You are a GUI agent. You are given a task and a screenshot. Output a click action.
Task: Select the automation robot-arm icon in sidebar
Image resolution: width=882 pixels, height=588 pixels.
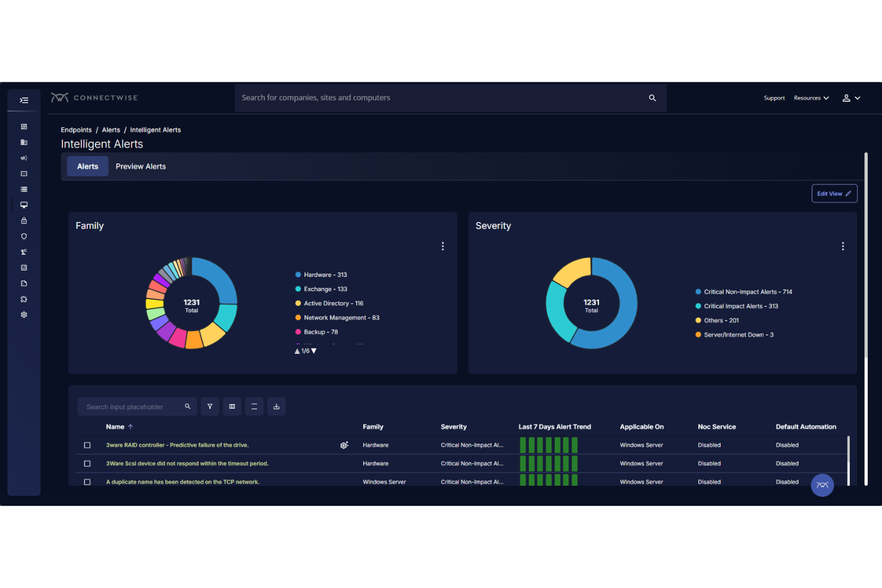coord(24,251)
